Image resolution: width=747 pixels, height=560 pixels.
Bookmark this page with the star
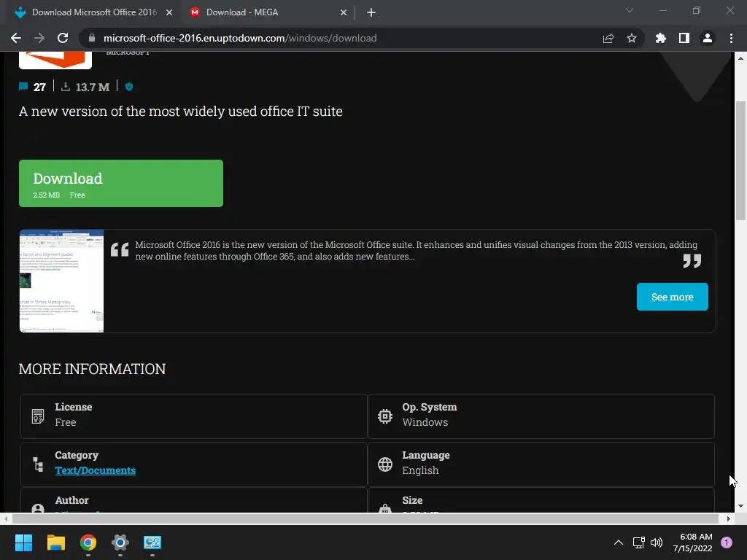pos(632,38)
